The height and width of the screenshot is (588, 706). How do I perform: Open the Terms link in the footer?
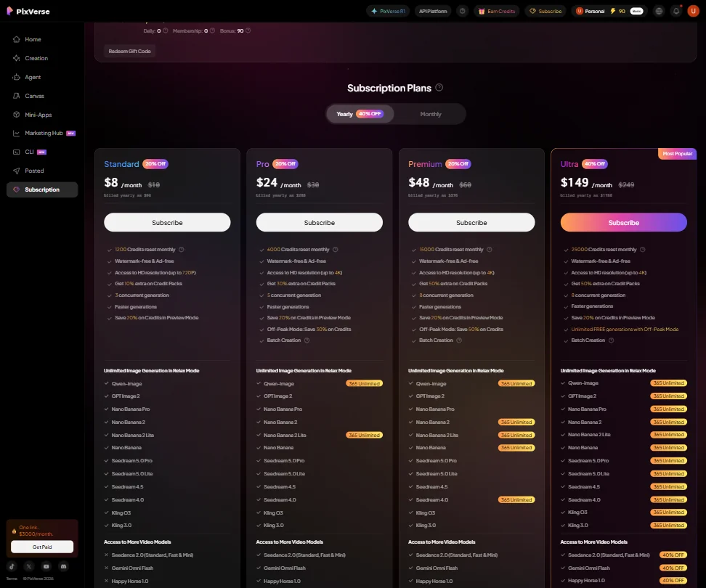(12, 579)
